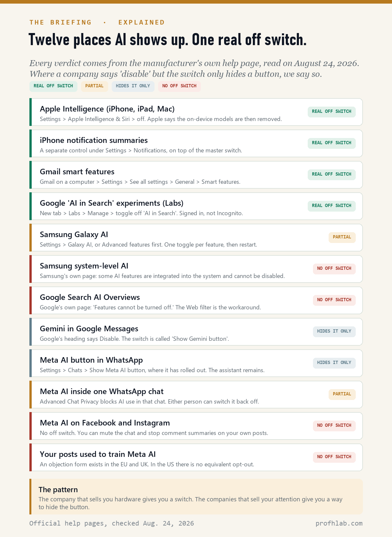Open the Gemini in Google Messages card
Image resolution: width=392 pixels, height=537 pixels.
[196, 332]
